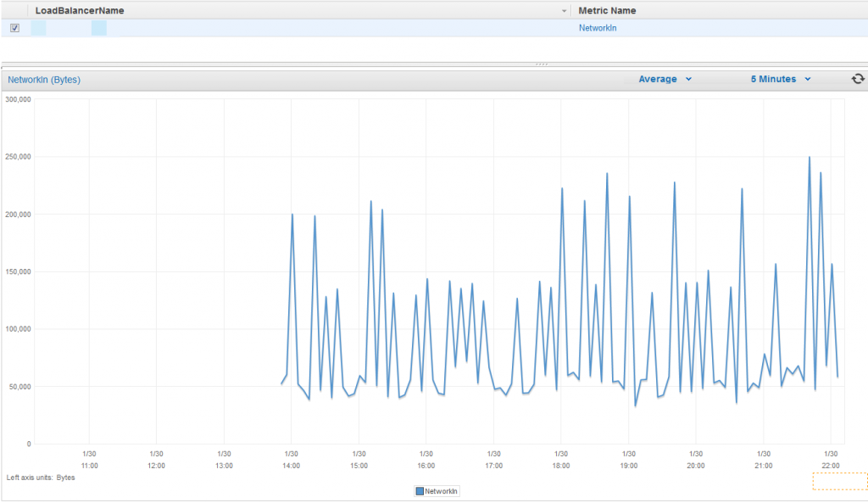Click the NetworkIn legend color swatch
Image resolution: width=868 pixels, height=503 pixels.
[420, 491]
